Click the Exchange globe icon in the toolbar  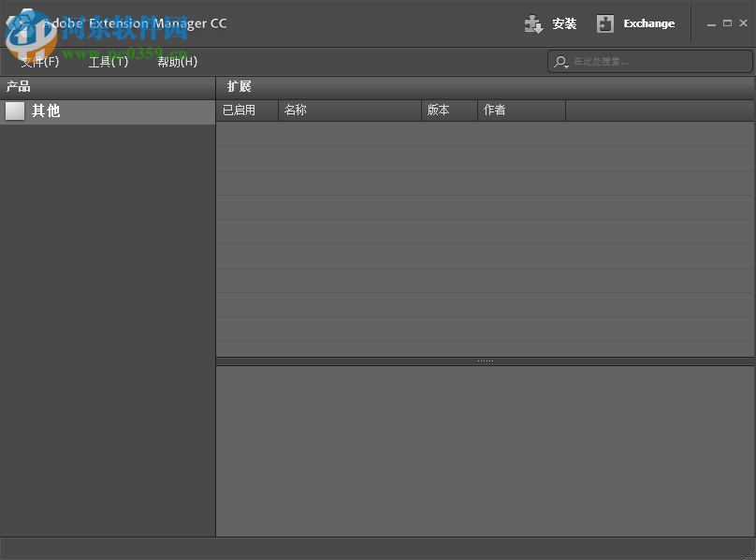point(605,23)
